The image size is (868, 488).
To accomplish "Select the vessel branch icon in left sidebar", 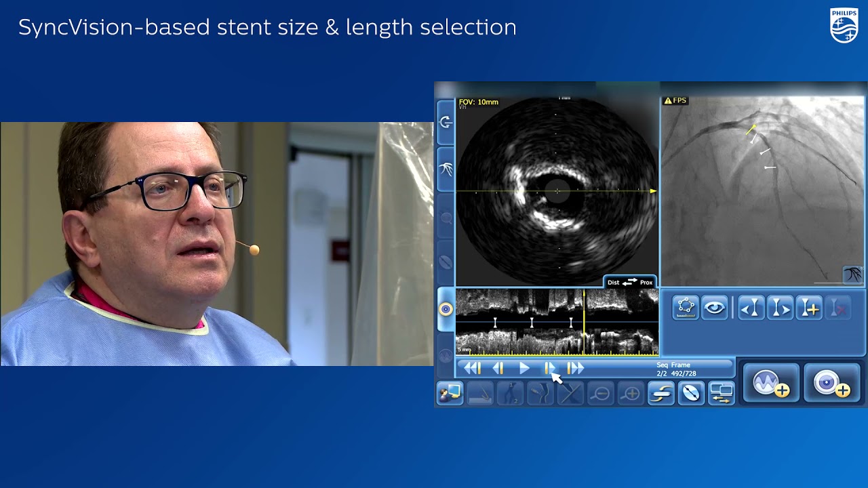I will click(446, 168).
